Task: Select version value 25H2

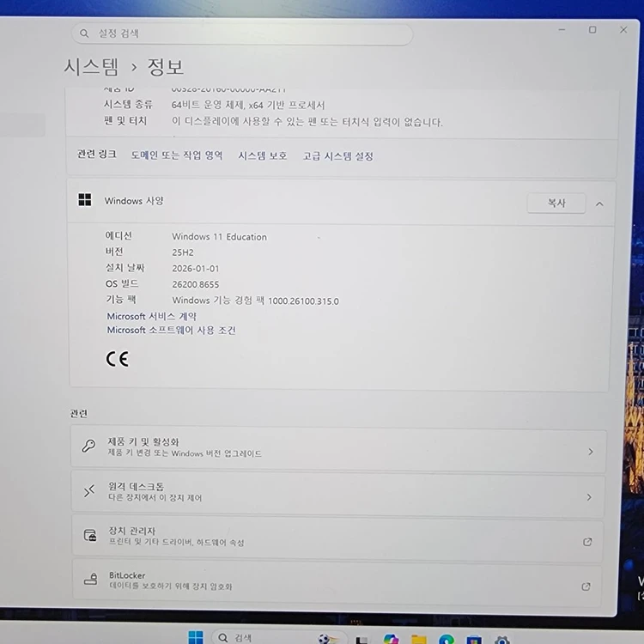Action: (183, 252)
